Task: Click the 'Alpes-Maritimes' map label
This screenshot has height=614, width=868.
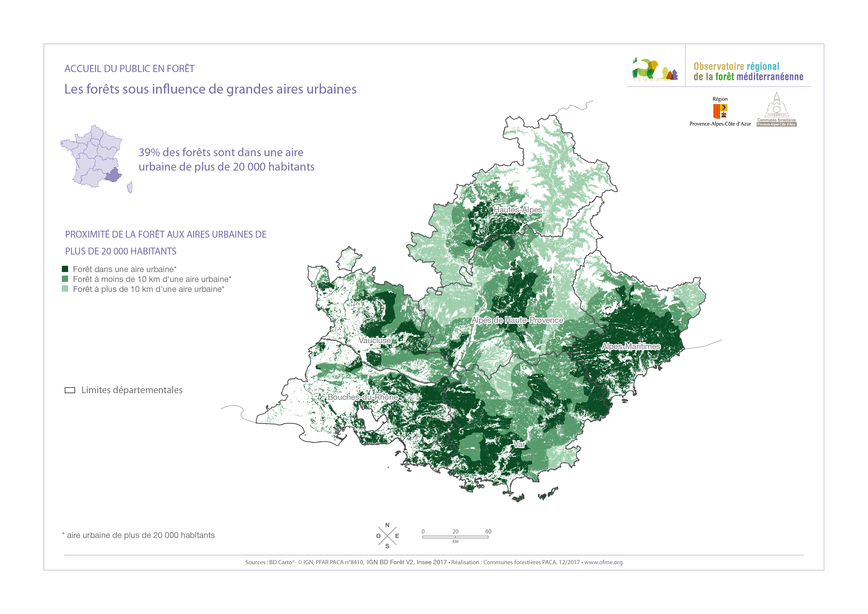Action: (x=631, y=346)
